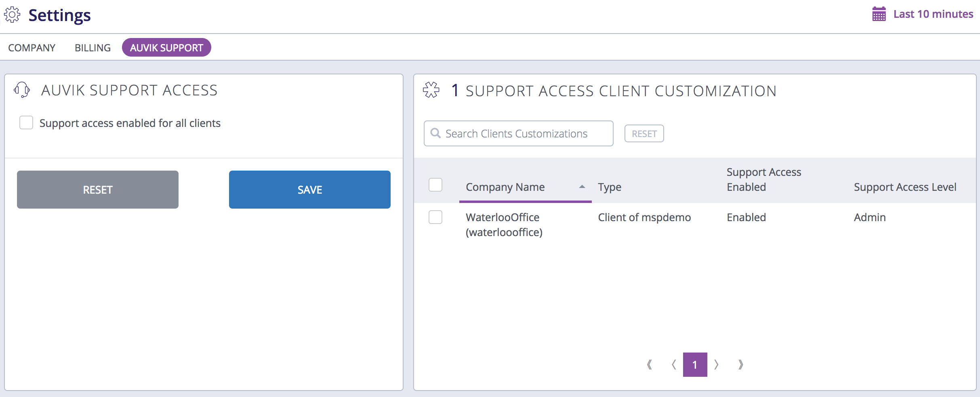Click the single left pagination chevron
The height and width of the screenshot is (397, 980).
[x=674, y=364]
